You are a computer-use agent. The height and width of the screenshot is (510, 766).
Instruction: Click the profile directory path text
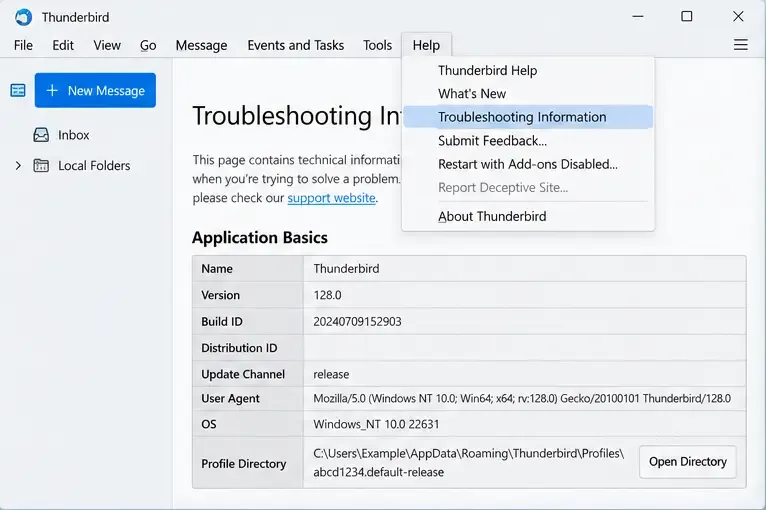[468, 463]
